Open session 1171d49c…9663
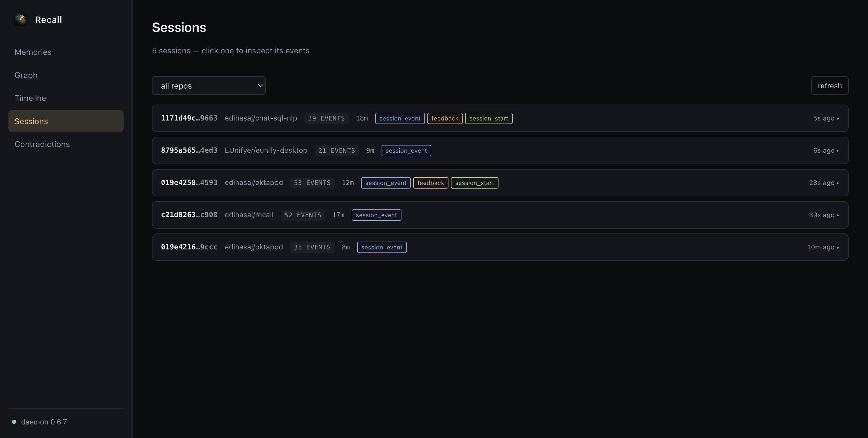 coord(500,118)
